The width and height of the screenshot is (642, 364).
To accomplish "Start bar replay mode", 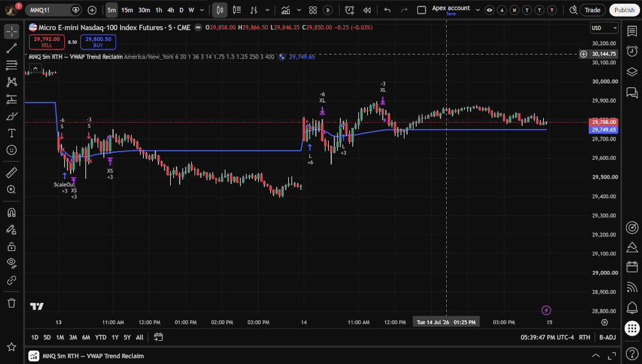I will pos(367,10).
